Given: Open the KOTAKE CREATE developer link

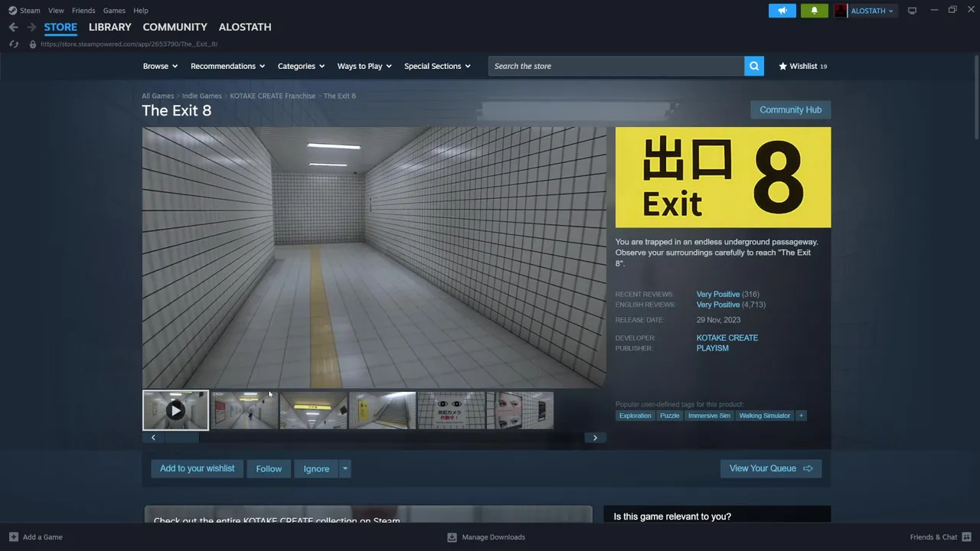Looking at the screenshot, I should coord(727,337).
